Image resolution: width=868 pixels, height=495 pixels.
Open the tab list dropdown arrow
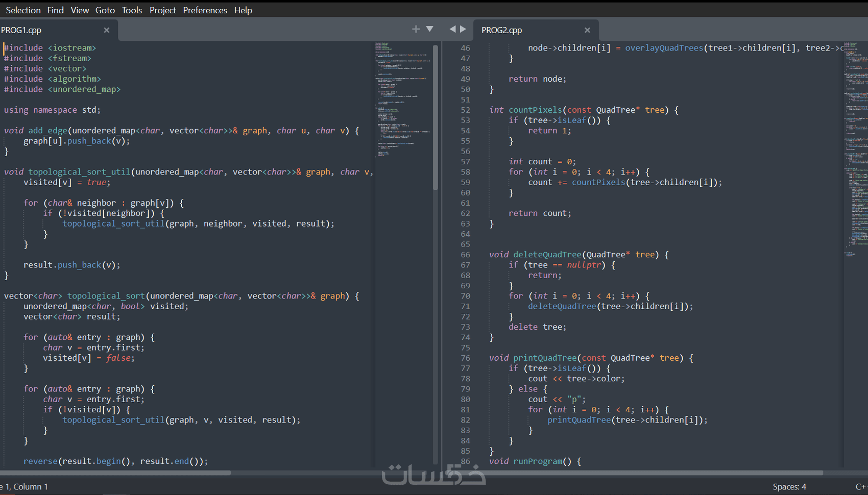click(x=429, y=29)
